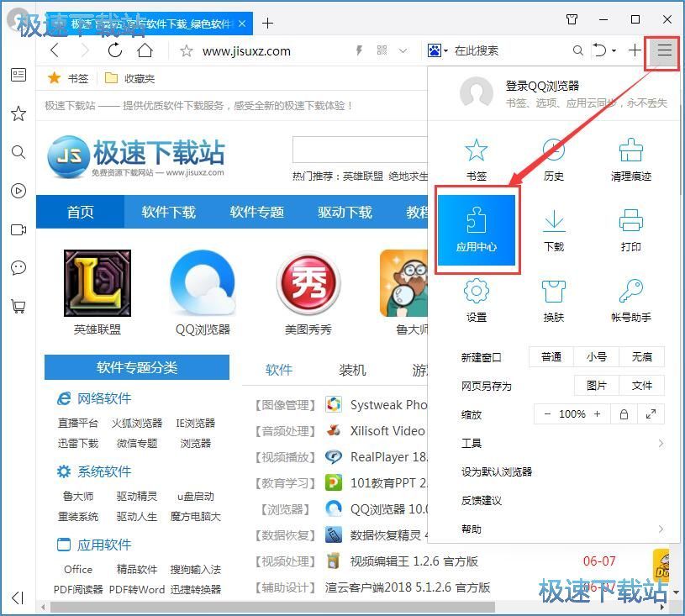Toggle the zoom lock icon
The height and width of the screenshot is (616, 685).
pos(624,413)
